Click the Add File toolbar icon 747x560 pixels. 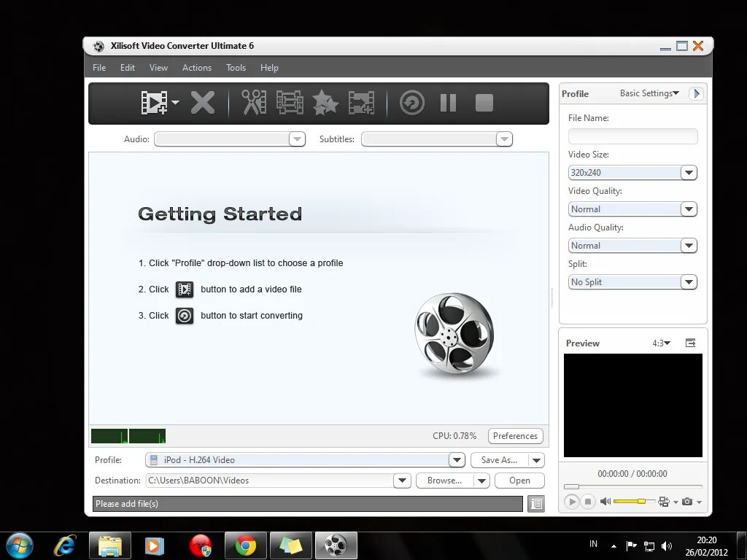click(x=154, y=103)
